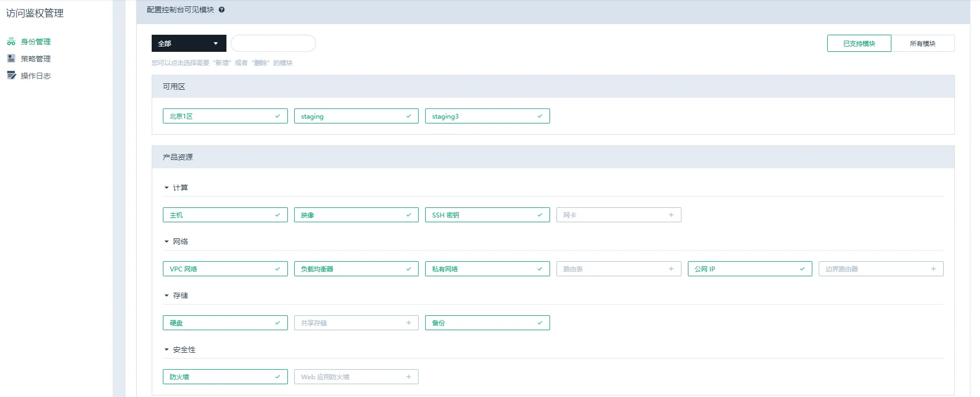
Task: Toggle the staging3 availability zone
Action: click(x=487, y=116)
